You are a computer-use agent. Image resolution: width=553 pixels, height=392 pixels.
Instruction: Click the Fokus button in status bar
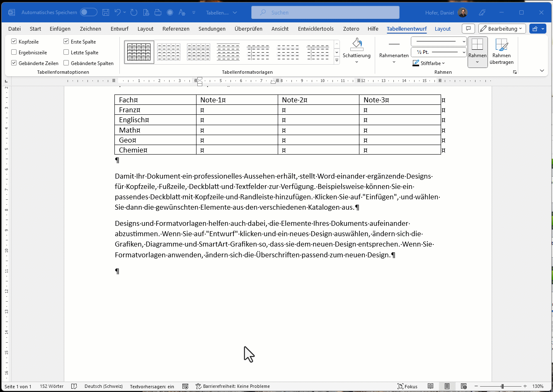pos(407,386)
